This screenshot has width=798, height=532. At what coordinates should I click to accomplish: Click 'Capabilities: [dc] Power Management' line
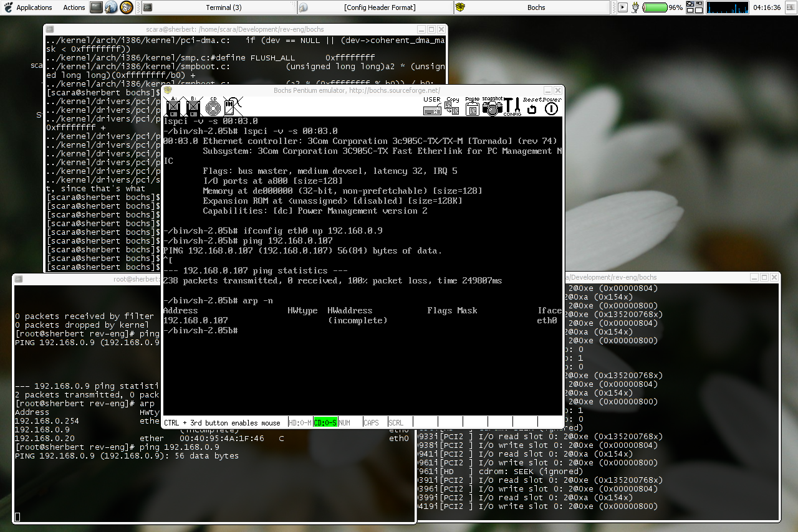(315, 211)
